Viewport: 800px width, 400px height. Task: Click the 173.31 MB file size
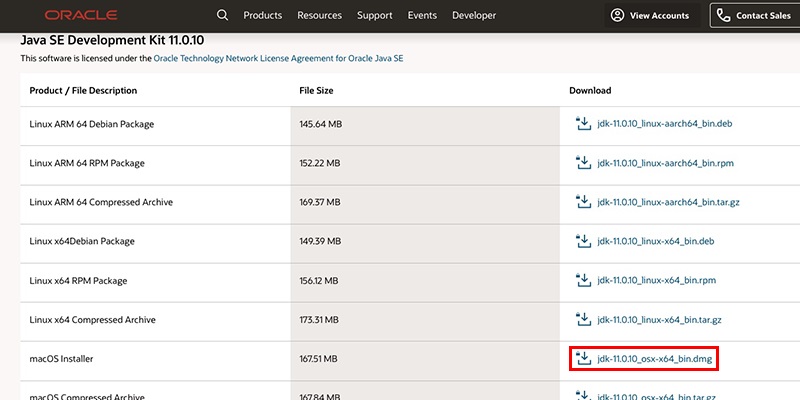tap(319, 320)
